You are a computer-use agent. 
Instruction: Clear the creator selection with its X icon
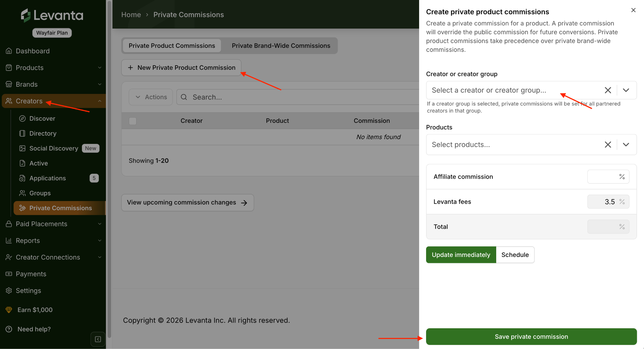(x=608, y=90)
